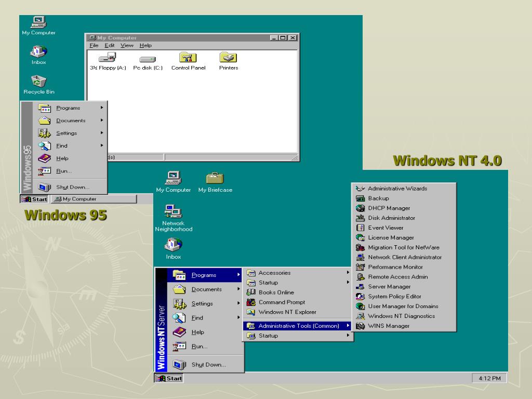
Task: Maximize the My Computer window
Action: 283,37
